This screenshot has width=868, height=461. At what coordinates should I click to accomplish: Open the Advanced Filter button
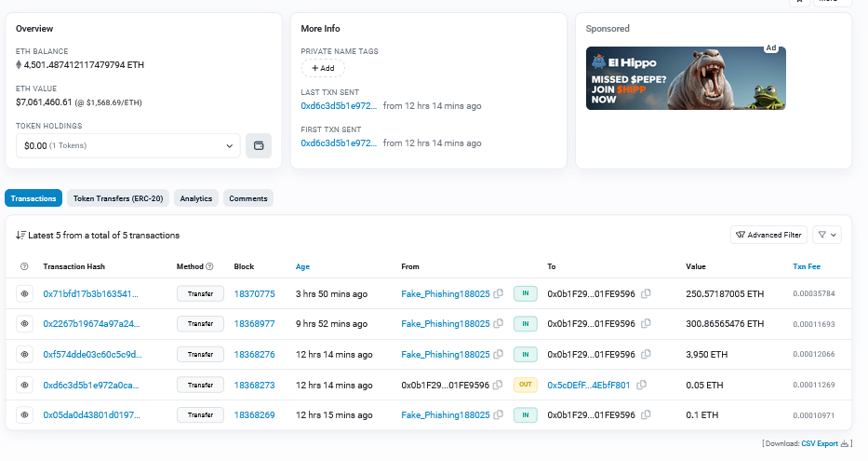(x=768, y=236)
